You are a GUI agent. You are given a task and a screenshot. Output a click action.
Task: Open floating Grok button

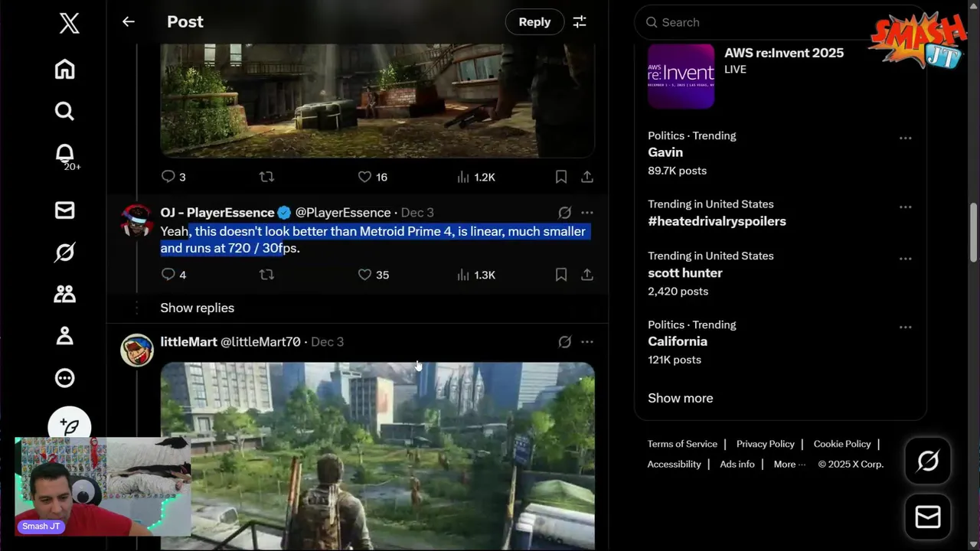click(x=928, y=461)
